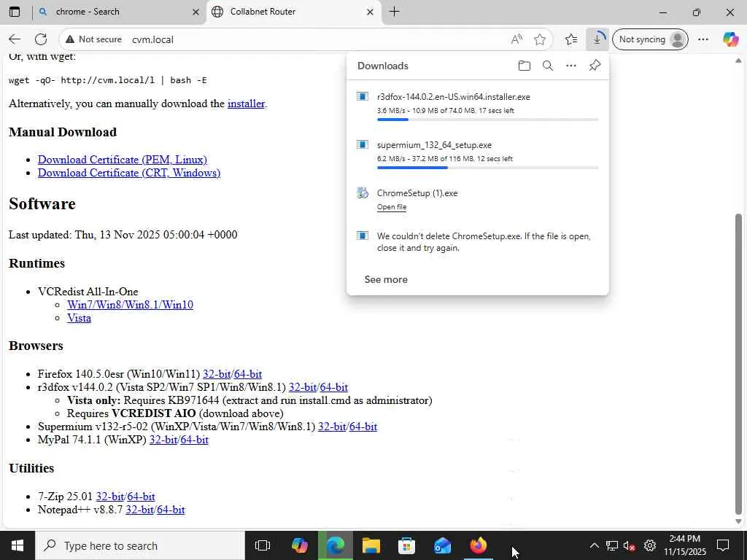Open downloads folder icon in panel
Screen dimensions: 747x560
coord(524,66)
